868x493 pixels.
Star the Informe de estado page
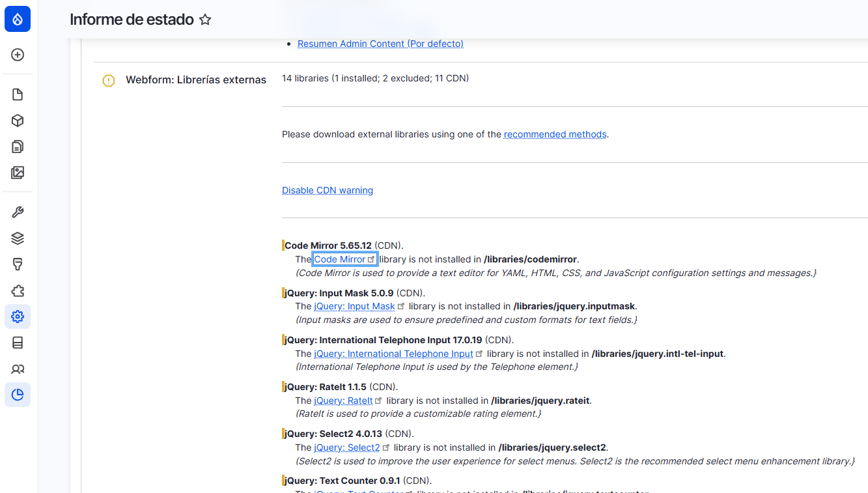click(205, 20)
